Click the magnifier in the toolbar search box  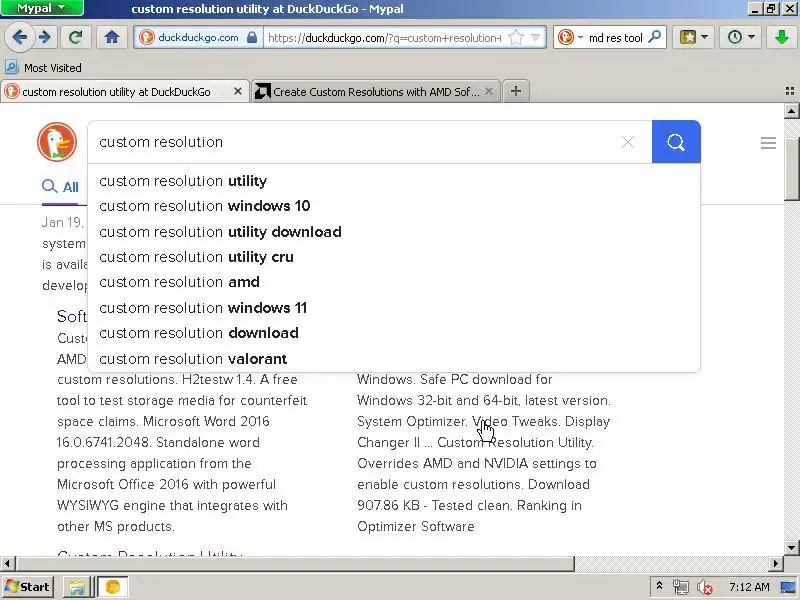[x=655, y=37]
